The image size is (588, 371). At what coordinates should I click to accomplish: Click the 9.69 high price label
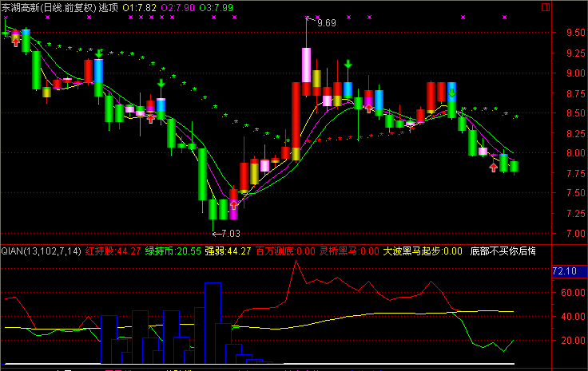326,23
